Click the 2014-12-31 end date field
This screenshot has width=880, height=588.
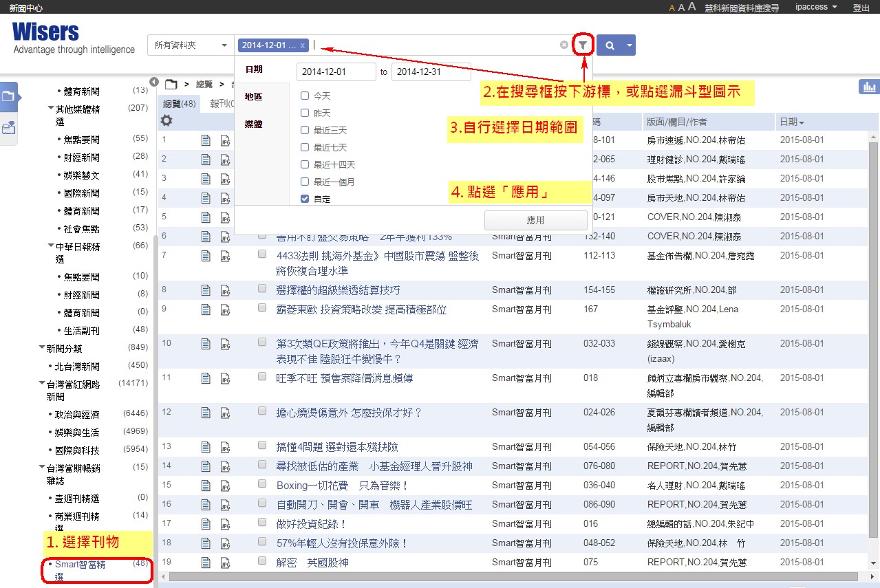click(x=431, y=72)
